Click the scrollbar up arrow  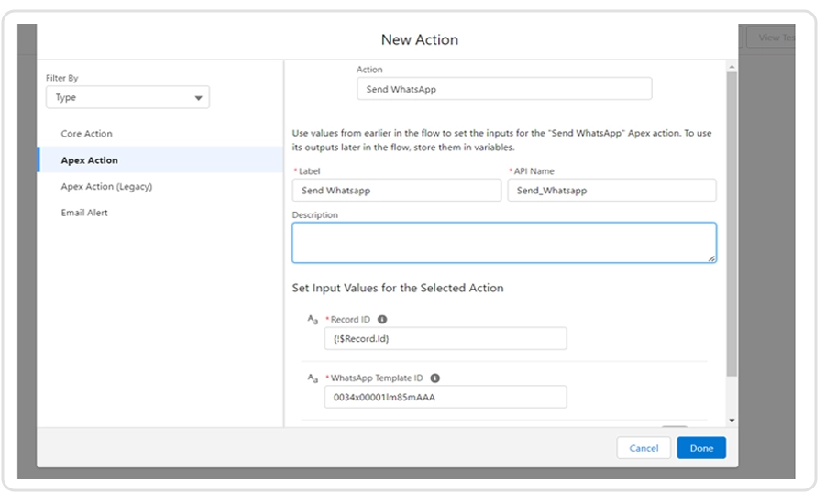[731, 67]
